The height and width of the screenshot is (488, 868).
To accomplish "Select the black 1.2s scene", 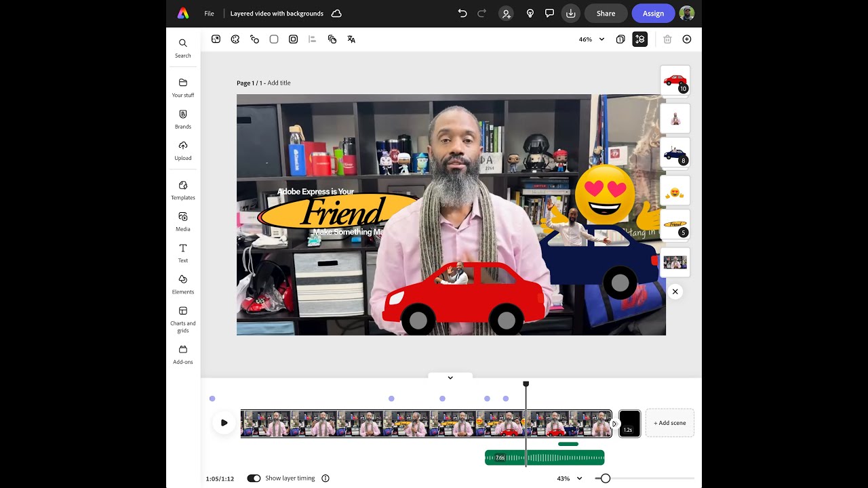I will point(629,424).
